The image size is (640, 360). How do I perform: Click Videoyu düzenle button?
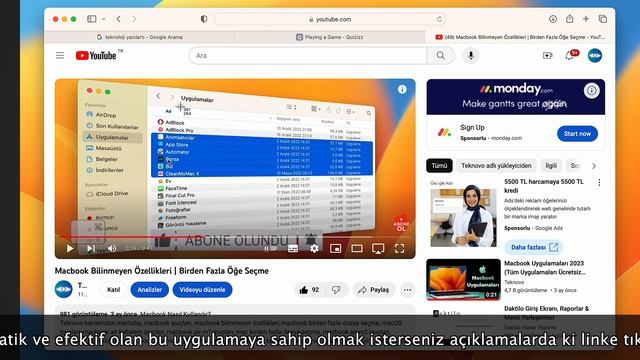point(202,290)
